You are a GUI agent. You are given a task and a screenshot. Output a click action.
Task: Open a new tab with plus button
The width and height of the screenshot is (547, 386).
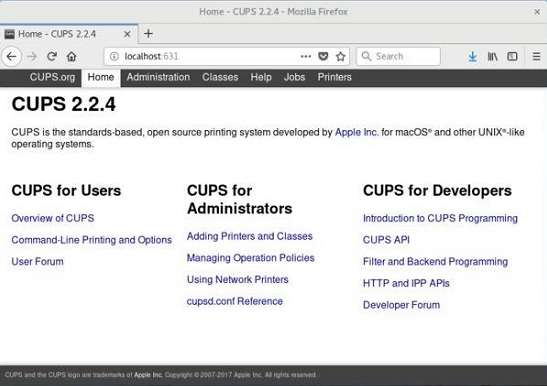(x=148, y=34)
